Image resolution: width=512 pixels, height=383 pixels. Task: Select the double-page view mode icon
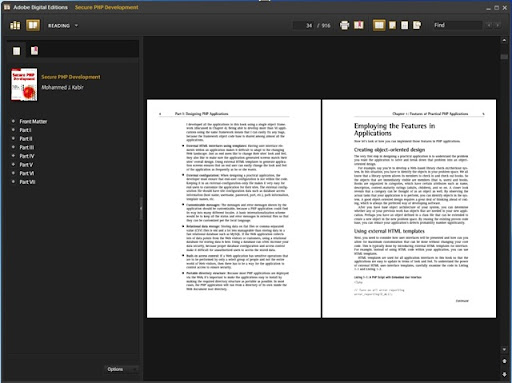point(379,25)
